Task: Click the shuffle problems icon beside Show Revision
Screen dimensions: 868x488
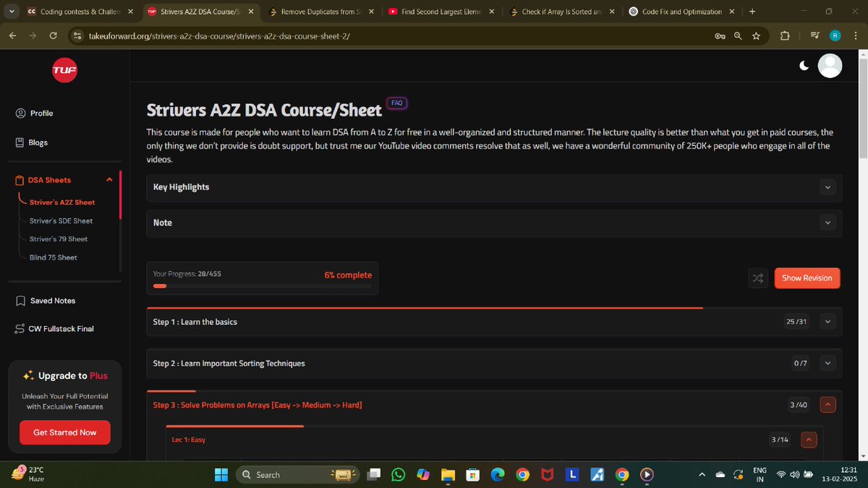Action: click(757, 278)
